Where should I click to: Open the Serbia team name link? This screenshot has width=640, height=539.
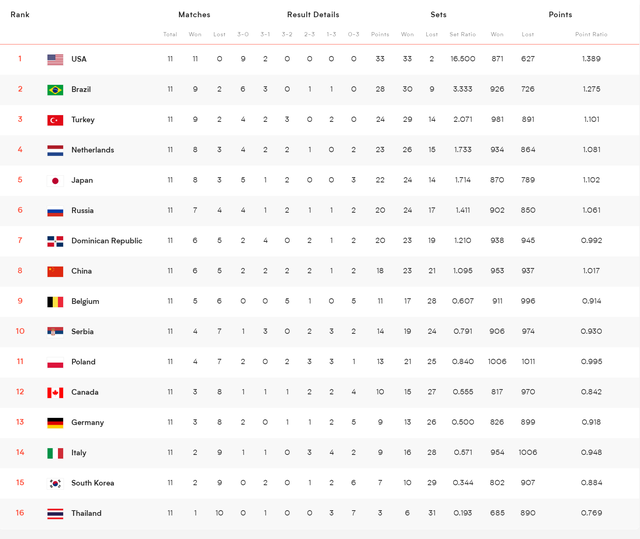click(x=82, y=332)
